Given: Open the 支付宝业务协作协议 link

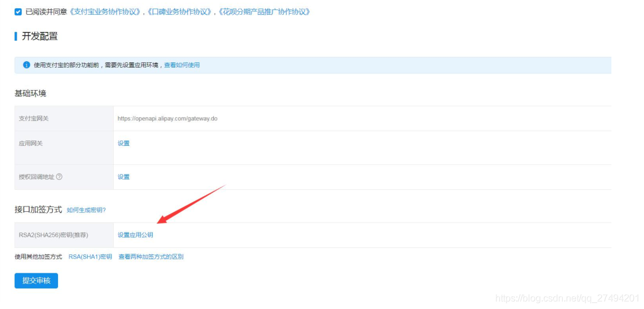Looking at the screenshot, I should [x=106, y=12].
